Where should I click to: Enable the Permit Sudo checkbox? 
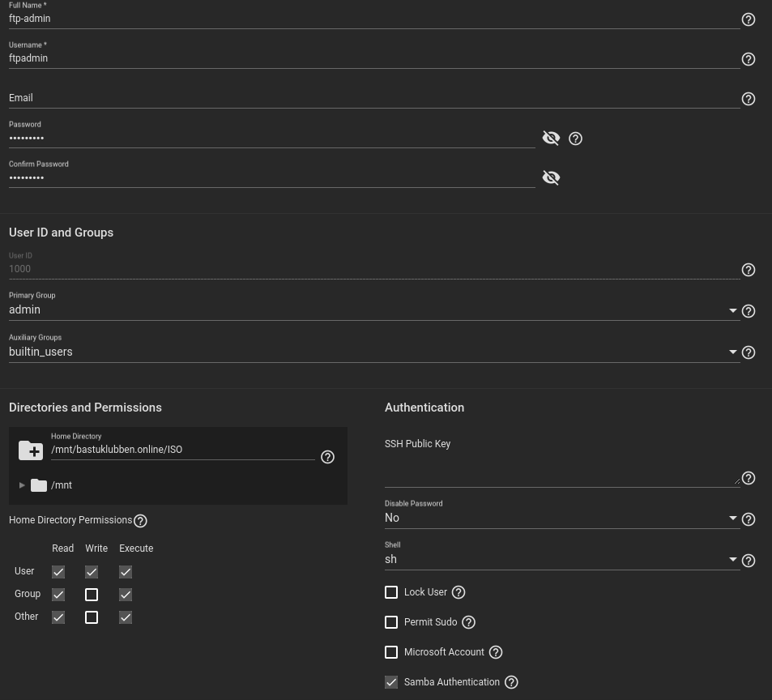pyautogui.click(x=391, y=622)
